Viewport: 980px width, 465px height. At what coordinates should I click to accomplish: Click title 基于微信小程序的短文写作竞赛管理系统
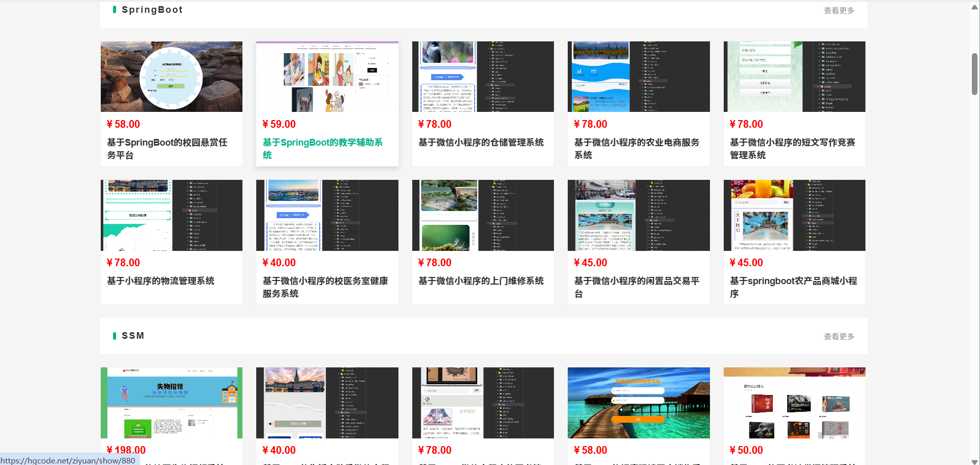(792, 149)
